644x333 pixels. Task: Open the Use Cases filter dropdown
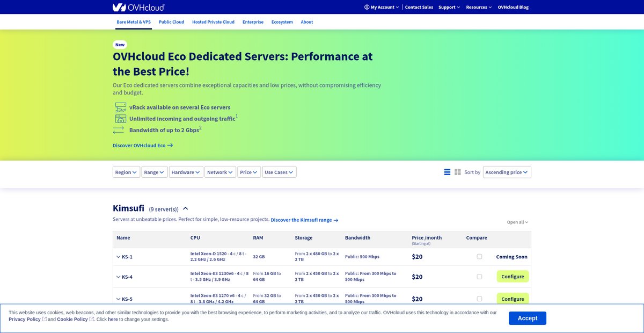[279, 172]
